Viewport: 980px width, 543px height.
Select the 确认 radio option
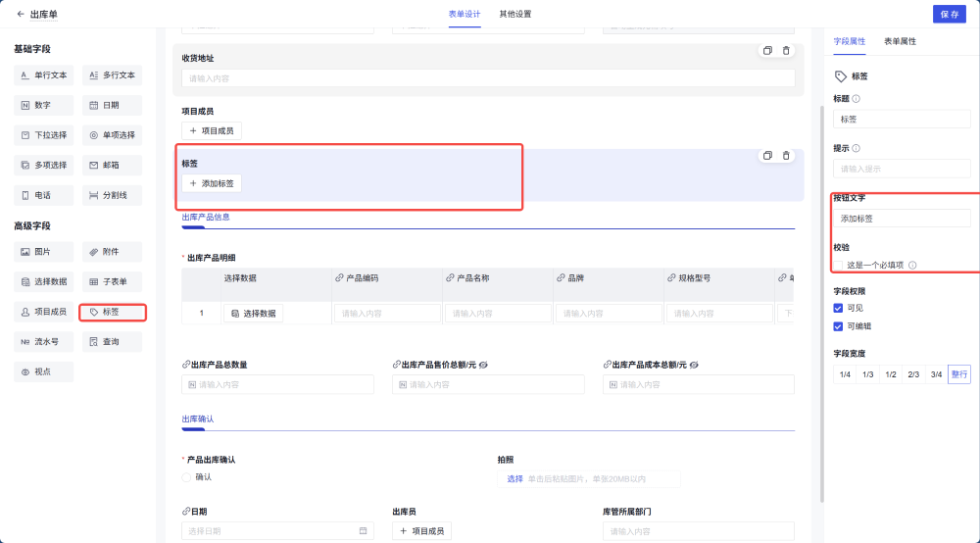187,477
